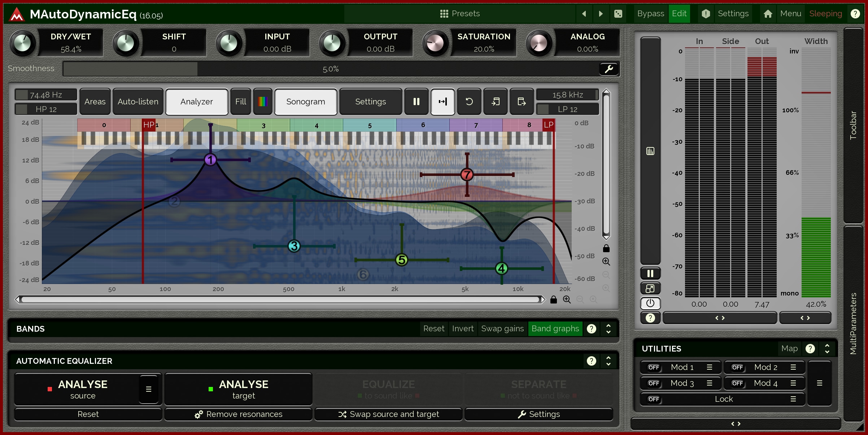
Task: Open the Smoothness wrench settings
Action: [x=609, y=69]
